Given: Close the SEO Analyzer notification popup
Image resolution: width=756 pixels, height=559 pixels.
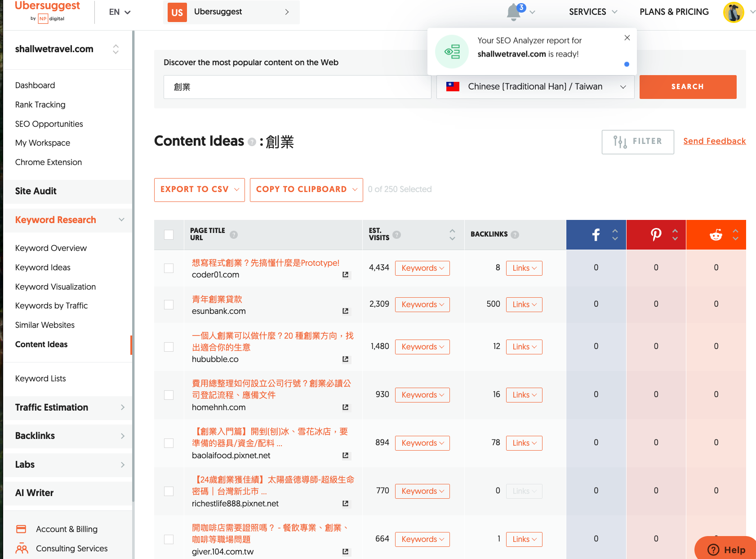Looking at the screenshot, I should coord(627,38).
